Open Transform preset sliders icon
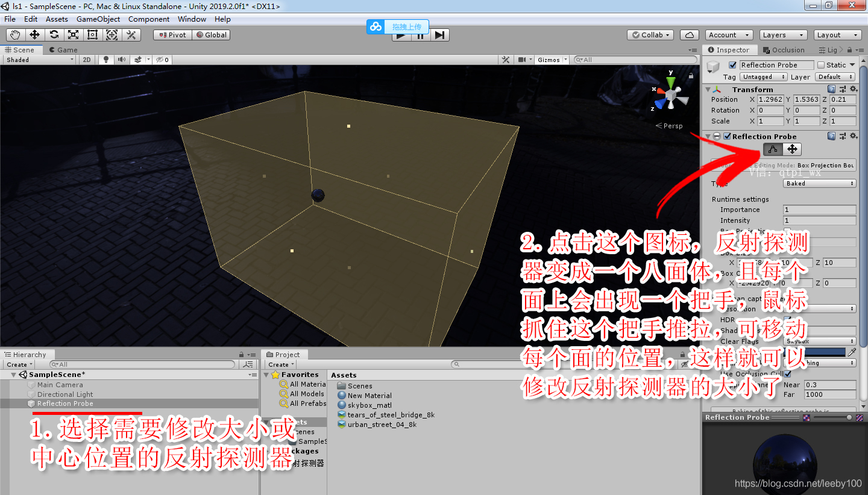 (842, 89)
